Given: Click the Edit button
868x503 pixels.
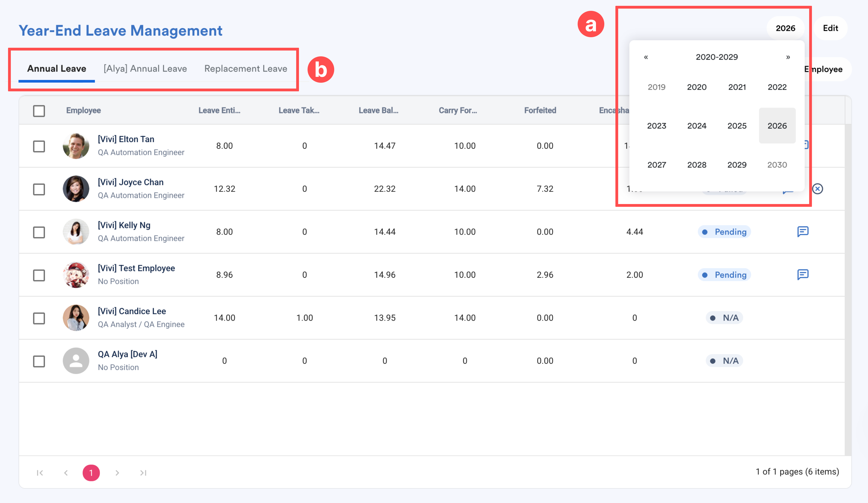Looking at the screenshot, I should pyautogui.click(x=830, y=28).
